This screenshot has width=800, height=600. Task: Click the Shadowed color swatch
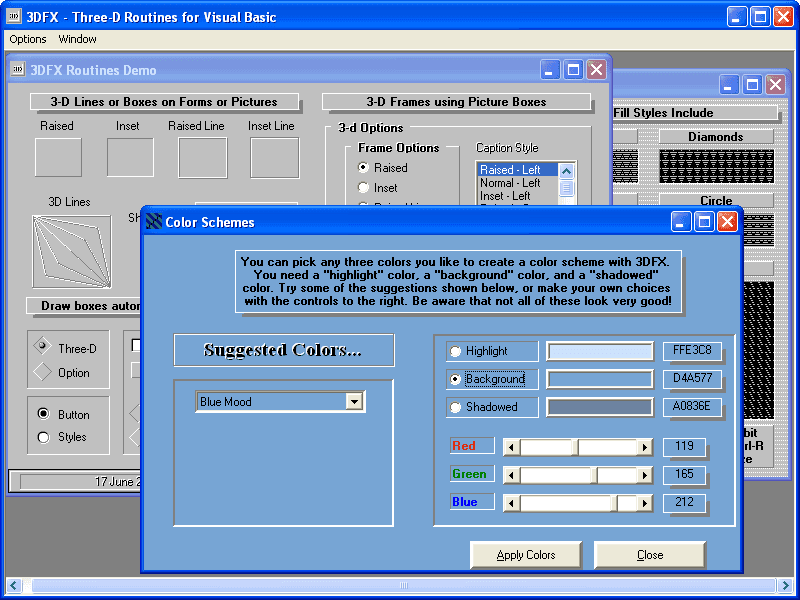pos(599,407)
